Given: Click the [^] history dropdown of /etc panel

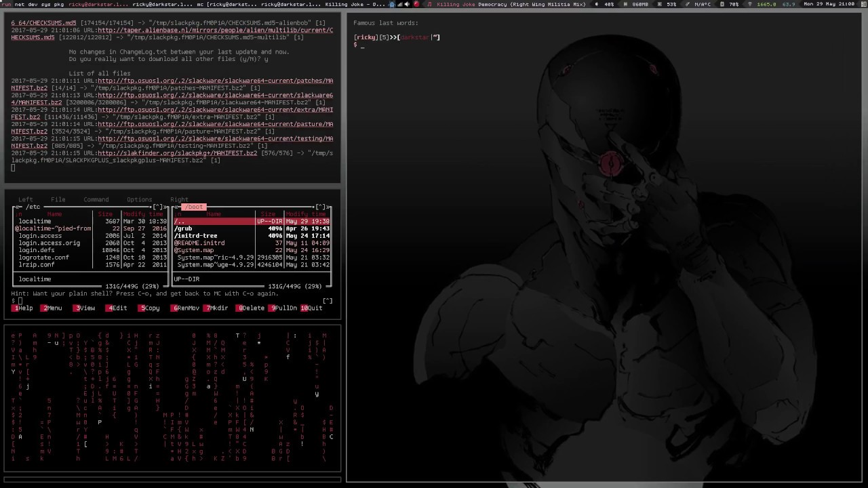Looking at the screenshot, I should [158, 207].
